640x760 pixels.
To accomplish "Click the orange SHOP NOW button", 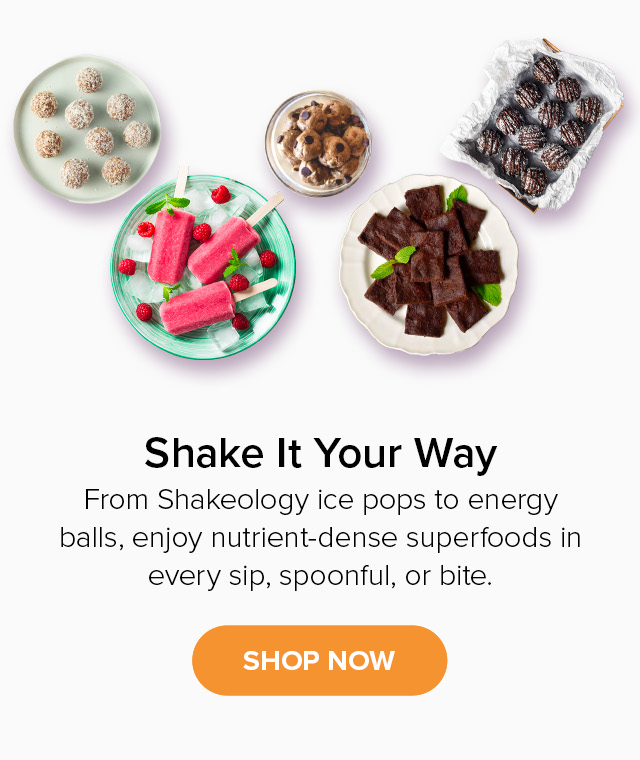I will pos(320,660).
